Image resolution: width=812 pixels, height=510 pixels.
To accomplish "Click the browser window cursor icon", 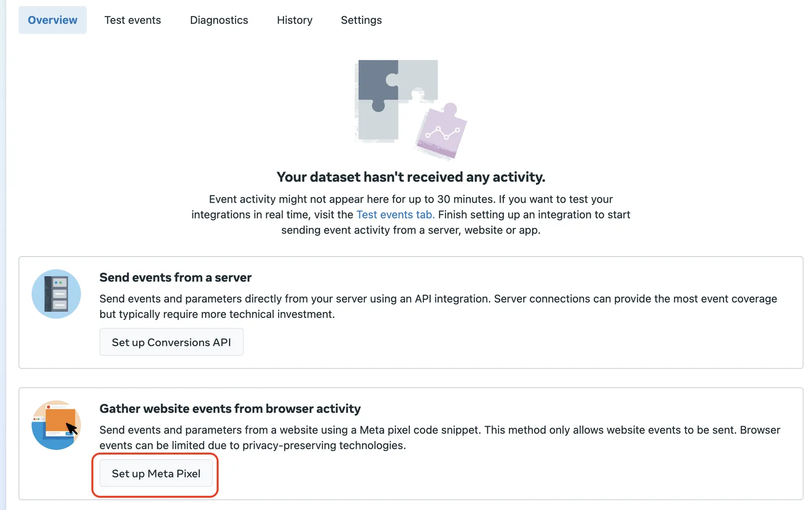I will (x=56, y=425).
